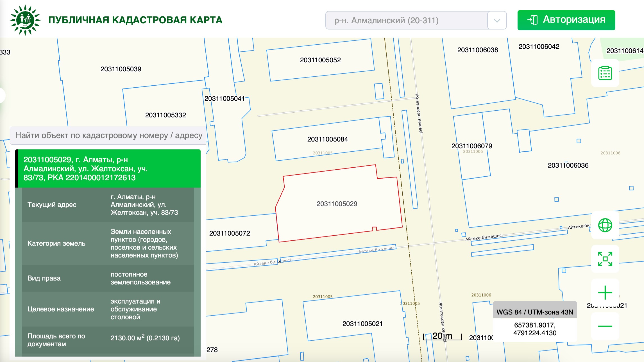Click the WGS 84 / UTM-зона 43N panel
644x362 pixels.
534,312
